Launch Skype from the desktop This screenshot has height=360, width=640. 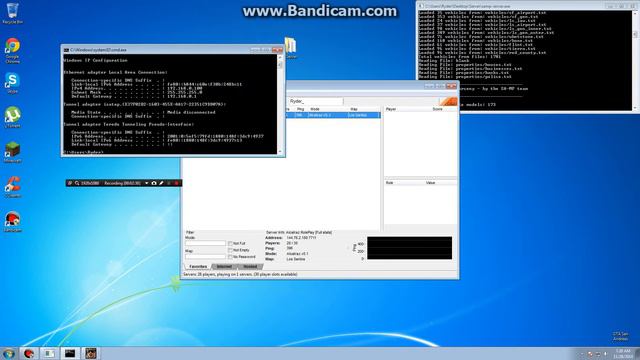pos(12,83)
